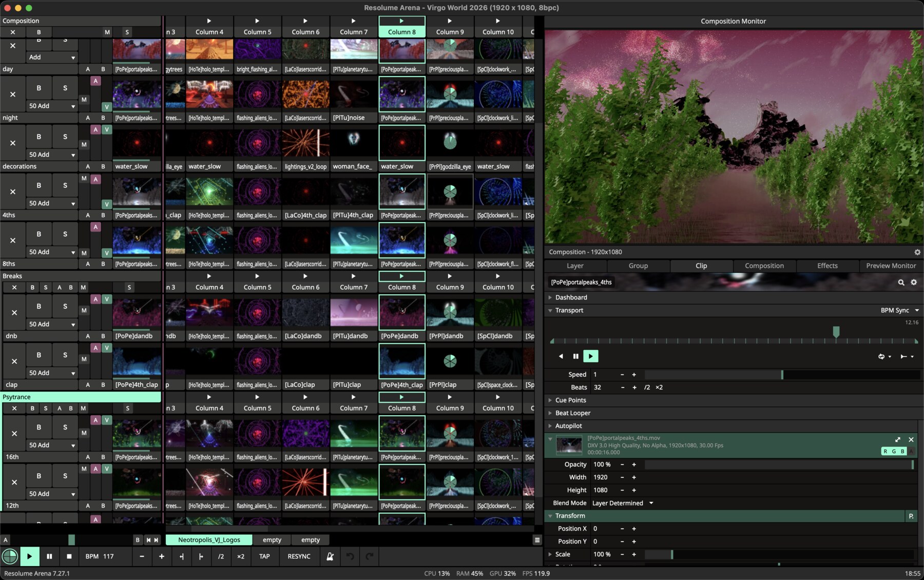The width and height of the screenshot is (924, 580).
Task: Open the search icon in the Clip panel
Action: tap(901, 283)
